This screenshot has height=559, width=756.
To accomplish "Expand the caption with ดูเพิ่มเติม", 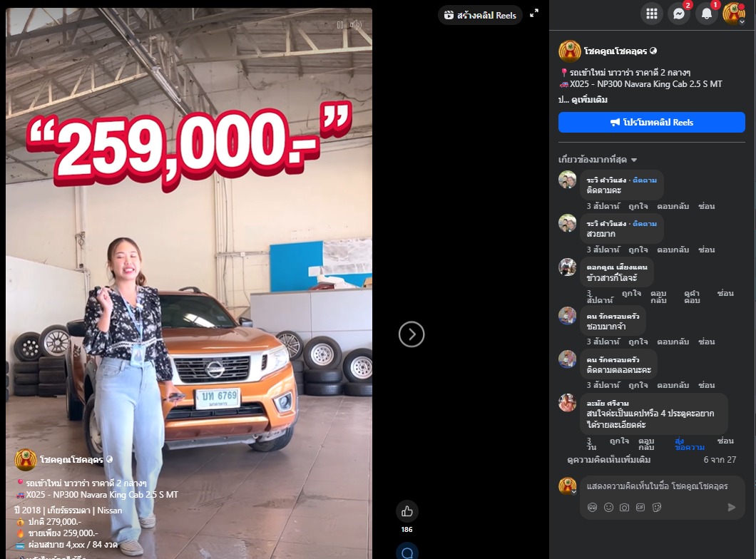I will click(x=589, y=100).
